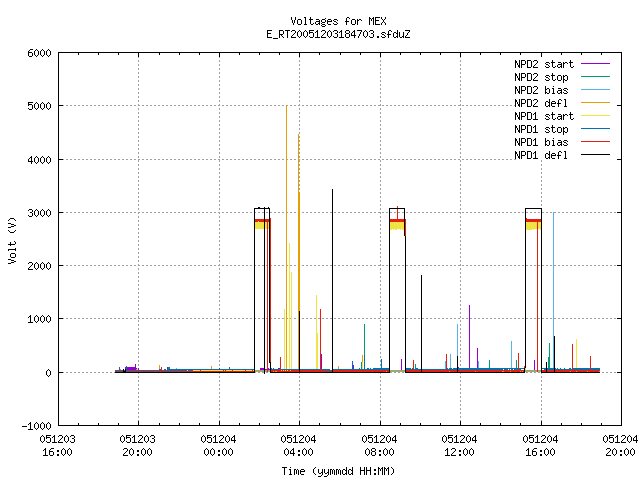640x480 pixels.
Task: Click the 'NPD2 start' legend label
Action: tap(544, 64)
